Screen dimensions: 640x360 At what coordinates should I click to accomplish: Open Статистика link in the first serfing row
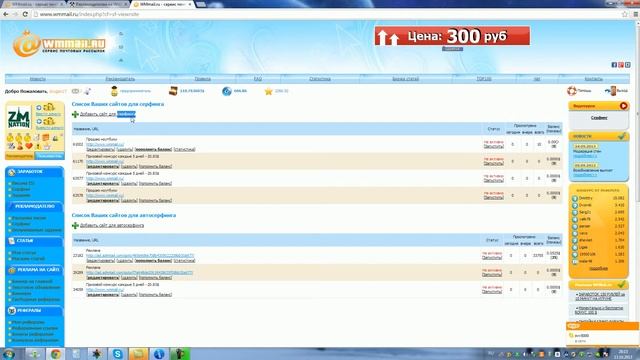(184, 149)
